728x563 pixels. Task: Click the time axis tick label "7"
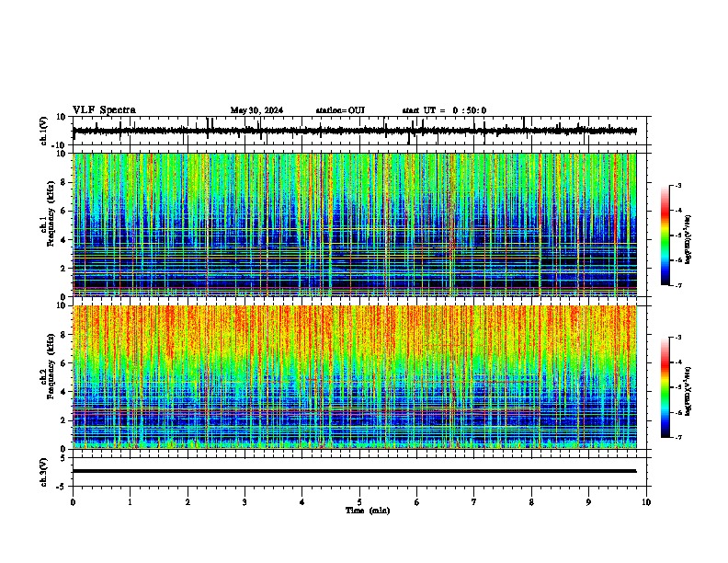pyautogui.click(x=474, y=502)
